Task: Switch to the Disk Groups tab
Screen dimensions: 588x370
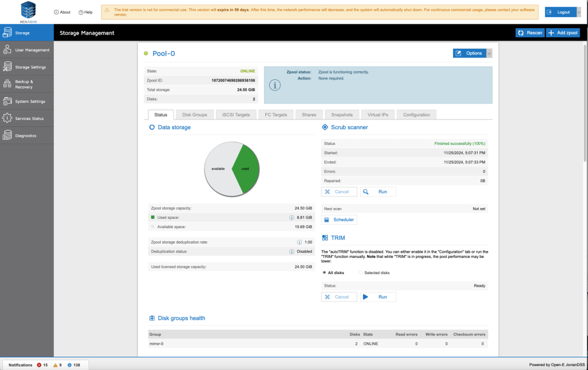Action: point(194,115)
